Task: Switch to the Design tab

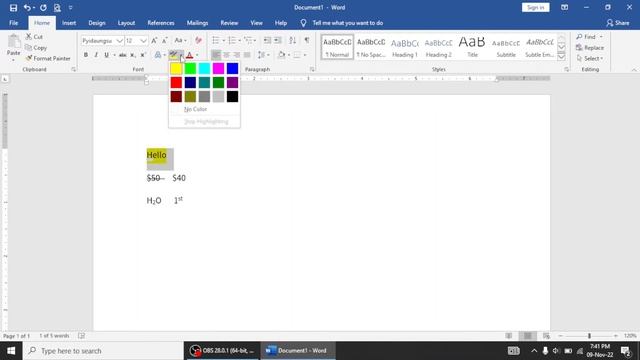Action: [x=97, y=23]
